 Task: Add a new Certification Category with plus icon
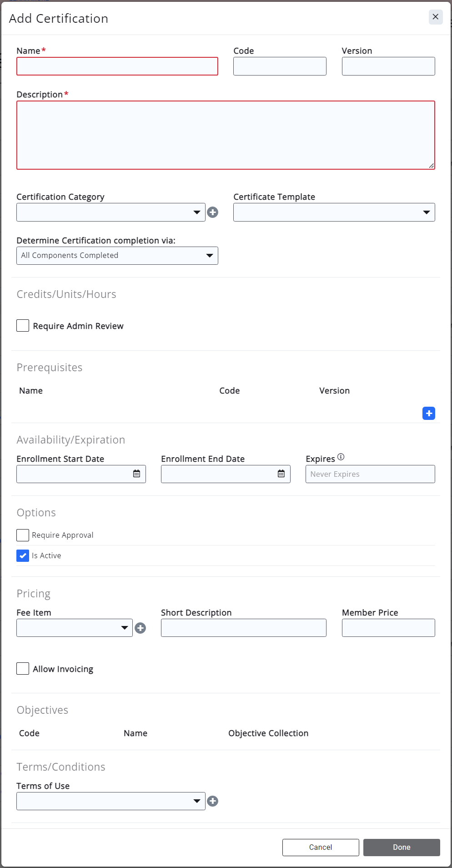point(212,212)
